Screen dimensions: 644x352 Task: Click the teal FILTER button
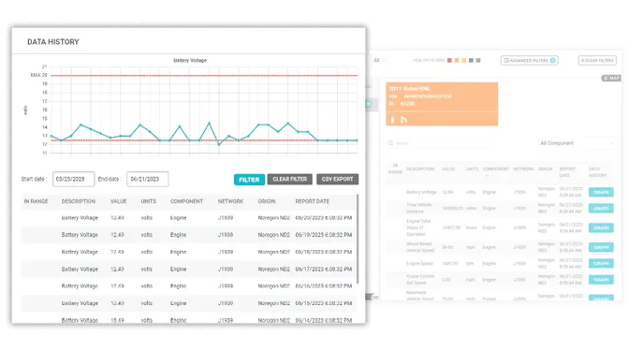[x=249, y=180]
